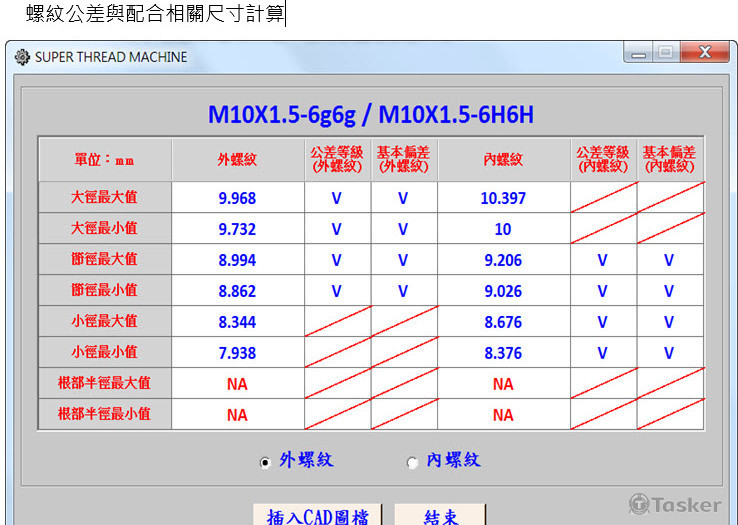The width and height of the screenshot is (738, 525).
Task: Click the 公差等級(內螺紋) column header
Action: pyautogui.click(x=603, y=159)
